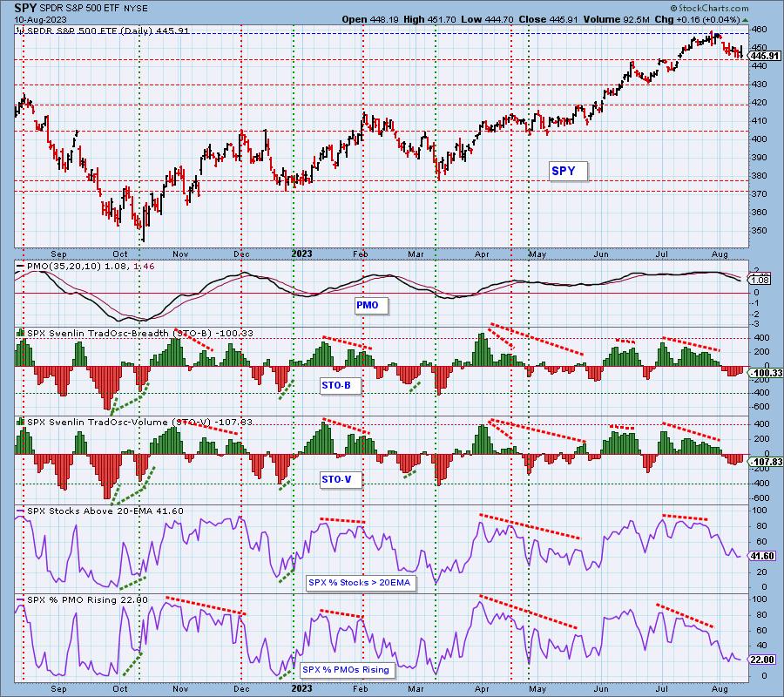The height and width of the screenshot is (697, 784).
Task: Click the PMO annotation box
Action: pos(370,306)
